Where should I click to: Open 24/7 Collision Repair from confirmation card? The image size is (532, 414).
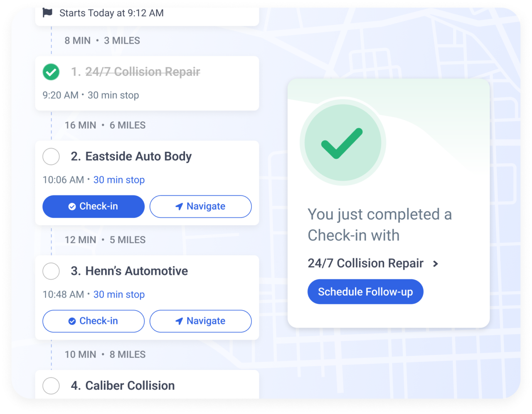[365, 263]
